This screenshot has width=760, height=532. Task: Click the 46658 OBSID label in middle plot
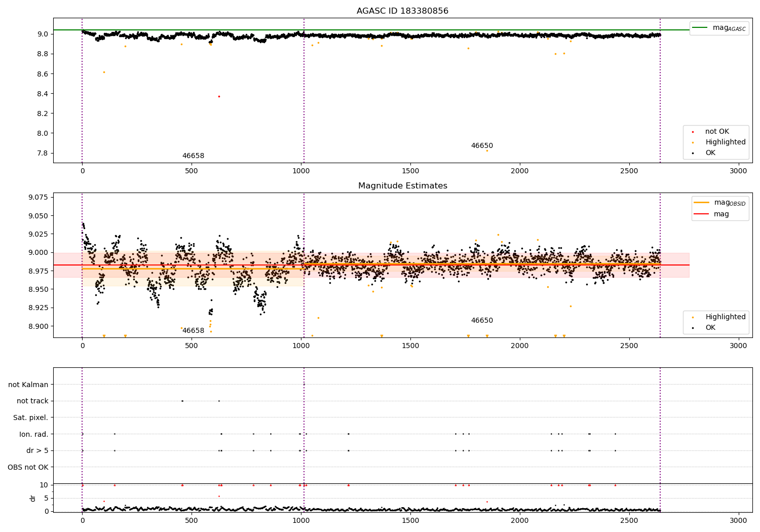pyautogui.click(x=193, y=331)
